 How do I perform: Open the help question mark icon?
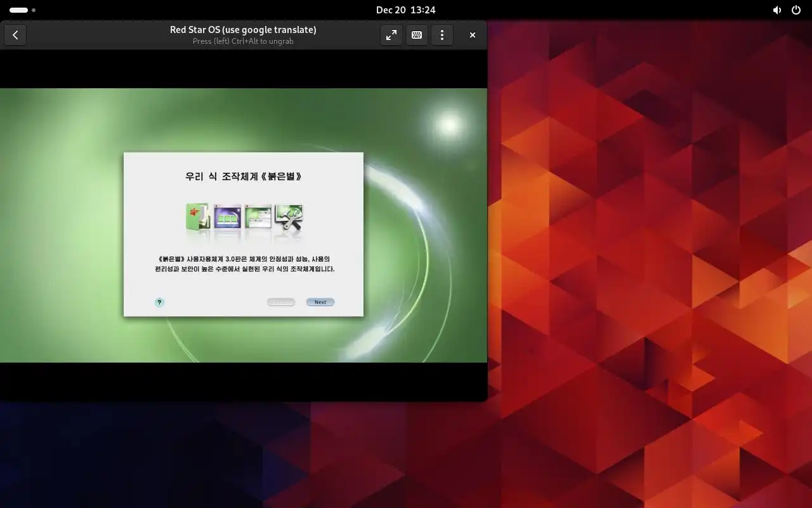pos(159,302)
